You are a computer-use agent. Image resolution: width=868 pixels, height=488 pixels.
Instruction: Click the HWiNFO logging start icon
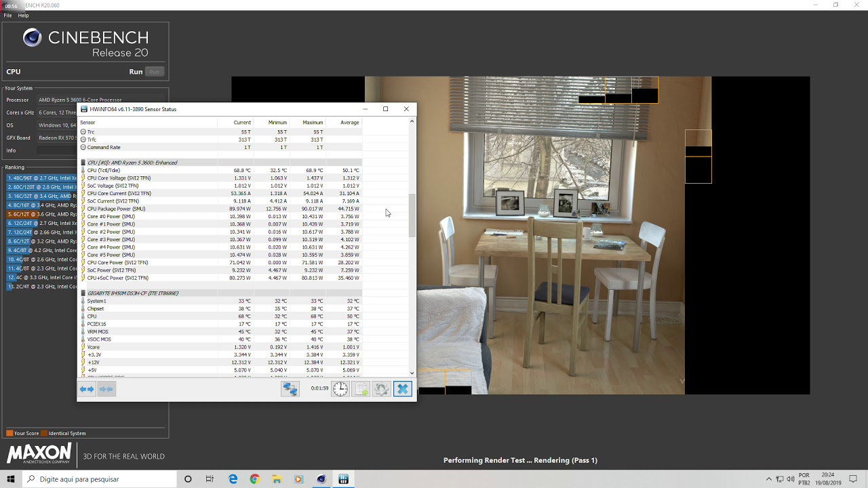(x=361, y=389)
